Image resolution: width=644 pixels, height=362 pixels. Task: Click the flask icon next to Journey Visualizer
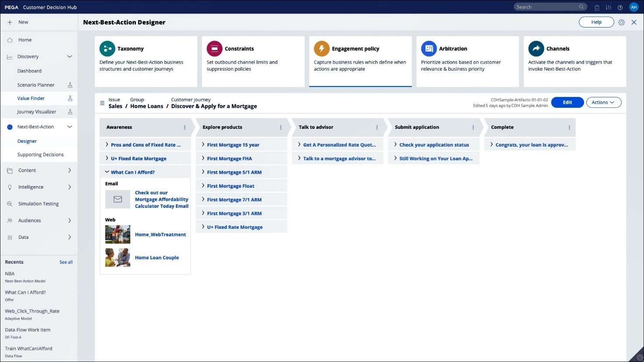click(70, 112)
